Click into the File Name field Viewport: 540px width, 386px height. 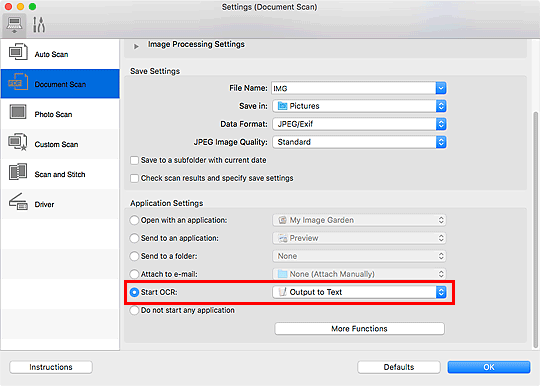coord(354,88)
